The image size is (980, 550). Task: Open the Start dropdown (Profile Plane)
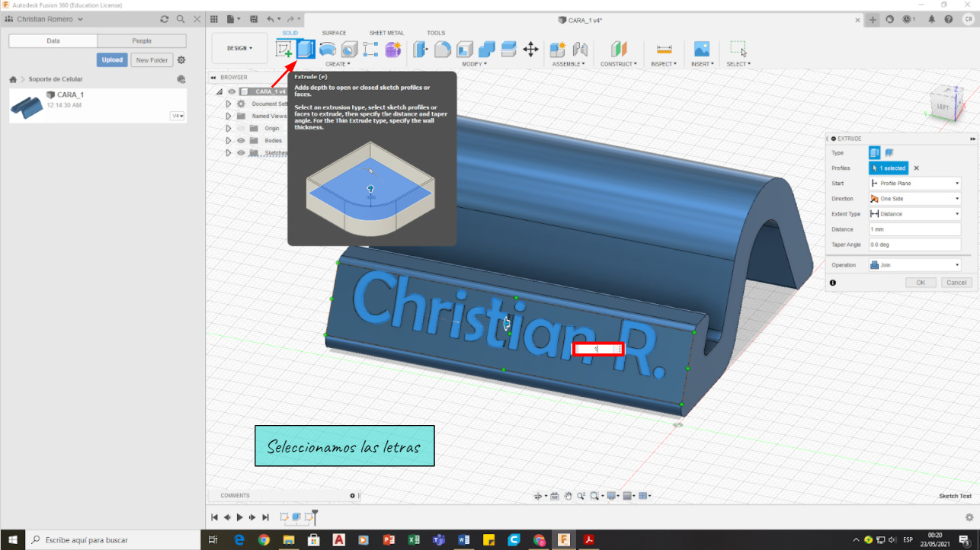pyautogui.click(x=914, y=184)
